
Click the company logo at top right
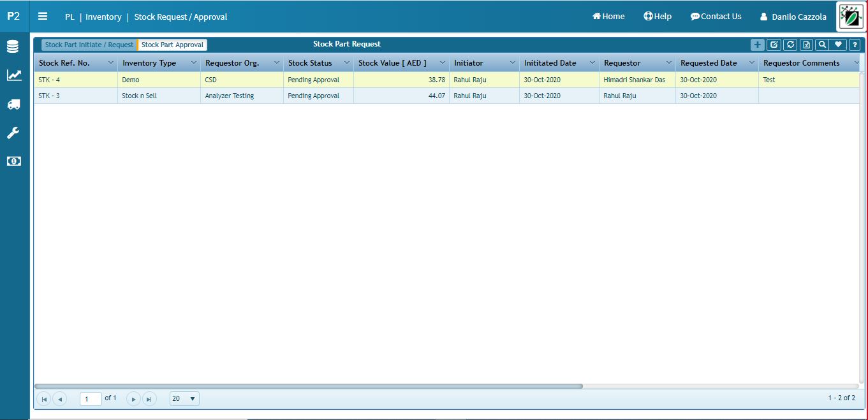851,17
